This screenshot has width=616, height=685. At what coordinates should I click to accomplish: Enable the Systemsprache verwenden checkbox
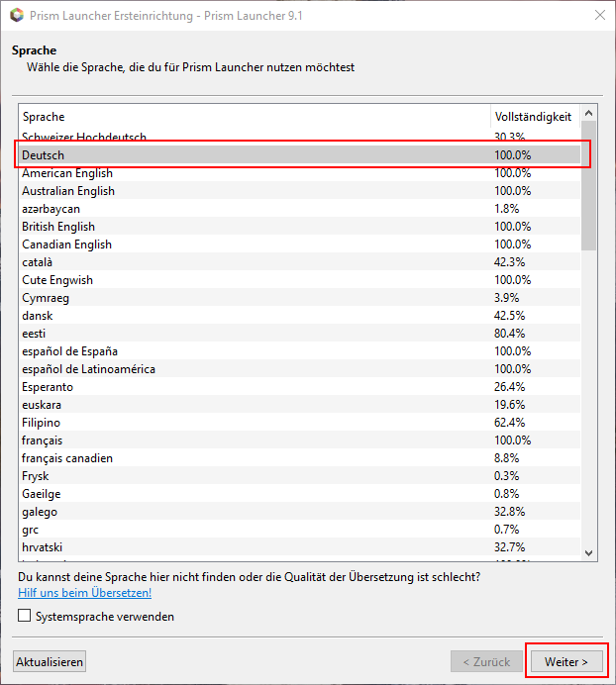[25, 617]
